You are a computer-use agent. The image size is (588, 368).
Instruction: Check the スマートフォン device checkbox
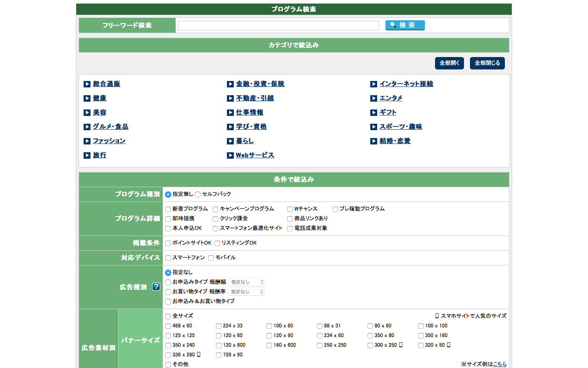click(168, 258)
